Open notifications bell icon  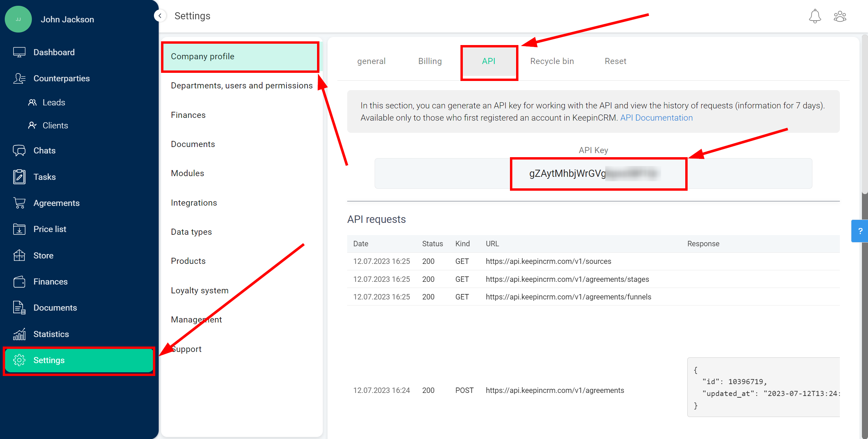(x=815, y=16)
